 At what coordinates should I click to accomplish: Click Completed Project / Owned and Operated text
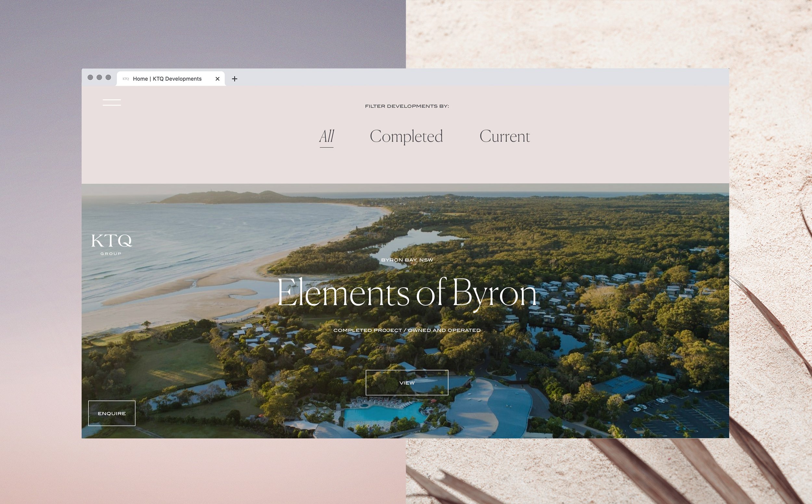tap(407, 330)
